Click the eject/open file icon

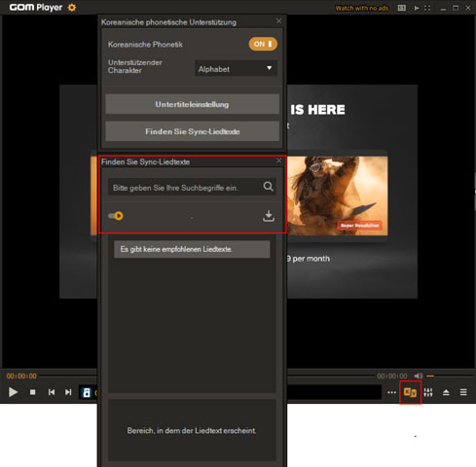[446, 392]
